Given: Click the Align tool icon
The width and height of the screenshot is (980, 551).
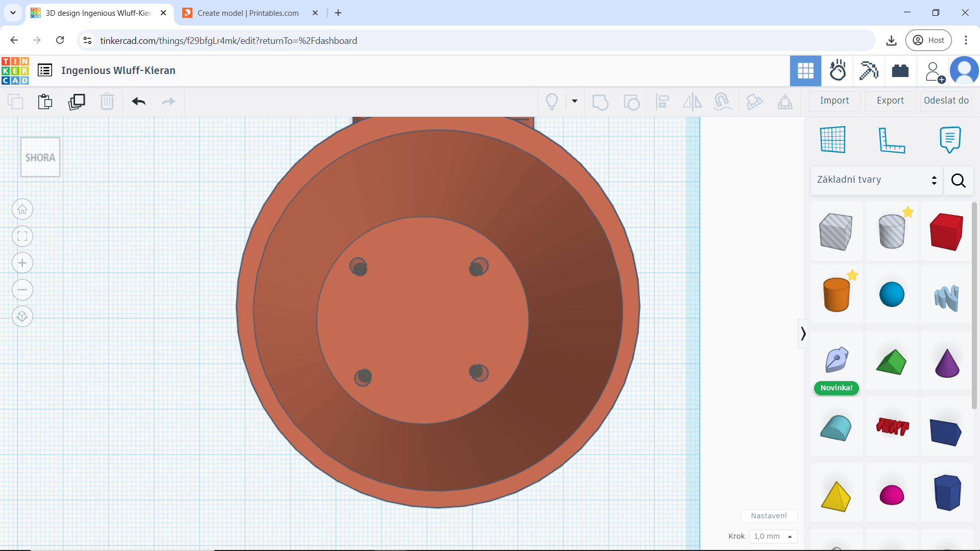Looking at the screenshot, I should point(663,102).
